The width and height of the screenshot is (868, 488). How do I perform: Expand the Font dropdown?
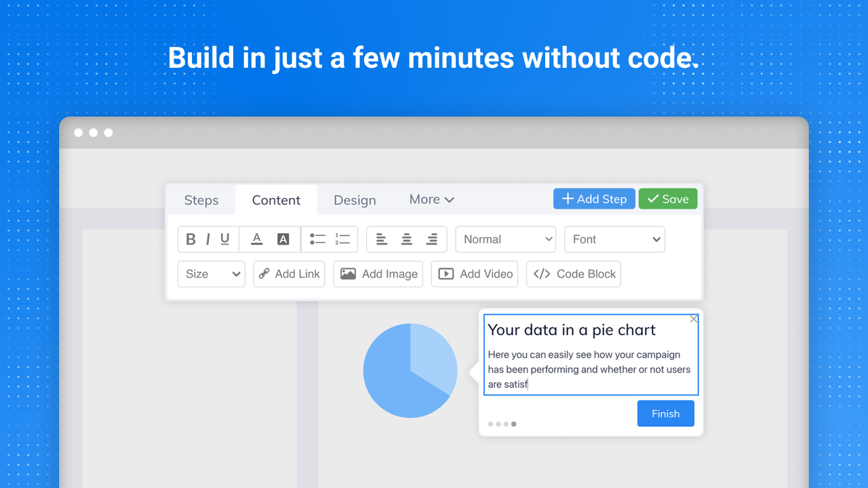pos(614,239)
